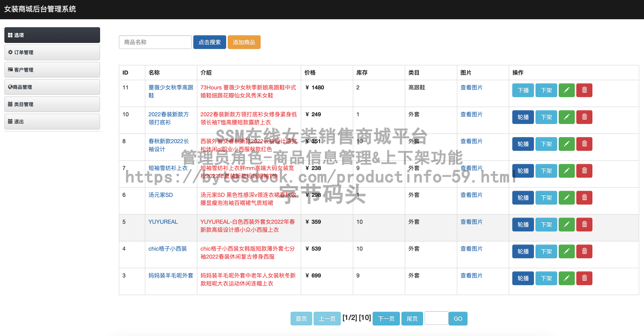Click red trash icon for product ID 10
The width and height of the screenshot is (644, 336).
pyautogui.click(x=584, y=117)
